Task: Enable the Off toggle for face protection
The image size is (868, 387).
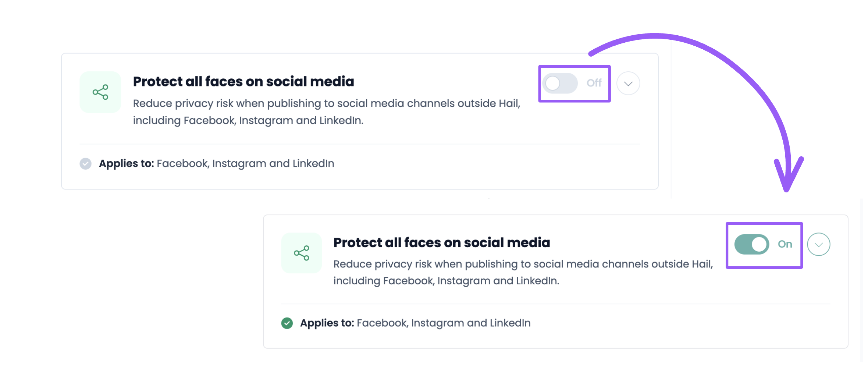Action: tap(560, 83)
